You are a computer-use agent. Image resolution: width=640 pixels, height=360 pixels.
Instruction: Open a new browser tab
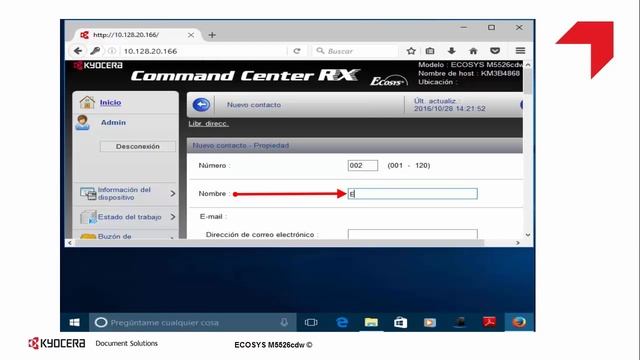tap(212, 35)
